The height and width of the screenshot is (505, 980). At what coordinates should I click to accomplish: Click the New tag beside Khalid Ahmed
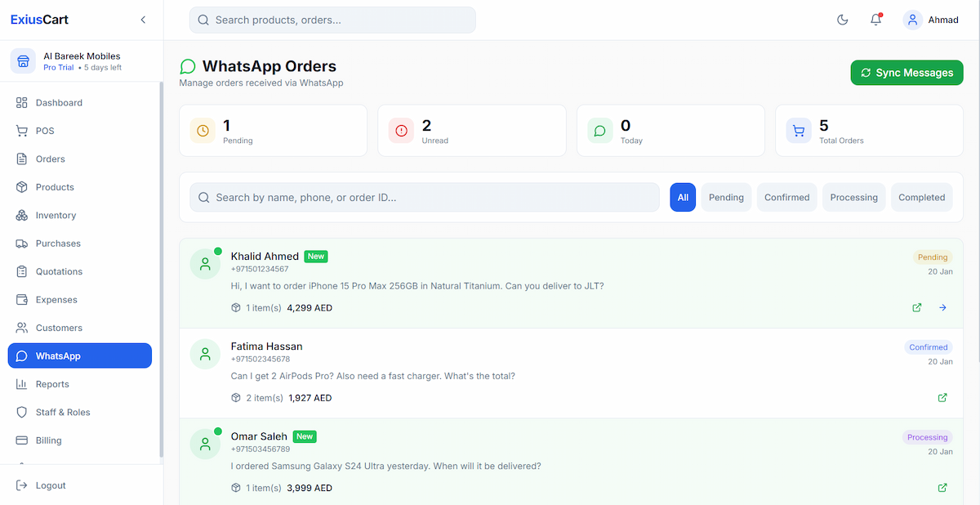[x=316, y=257]
